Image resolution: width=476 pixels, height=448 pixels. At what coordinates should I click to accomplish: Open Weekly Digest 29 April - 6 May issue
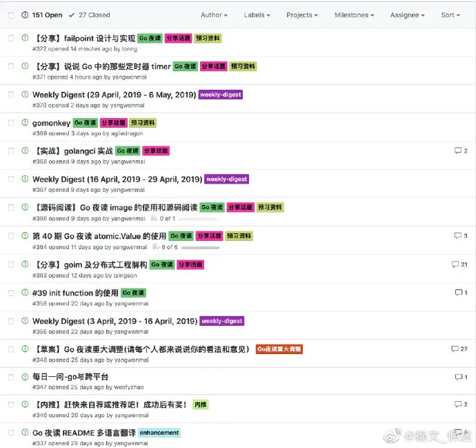[x=114, y=95]
